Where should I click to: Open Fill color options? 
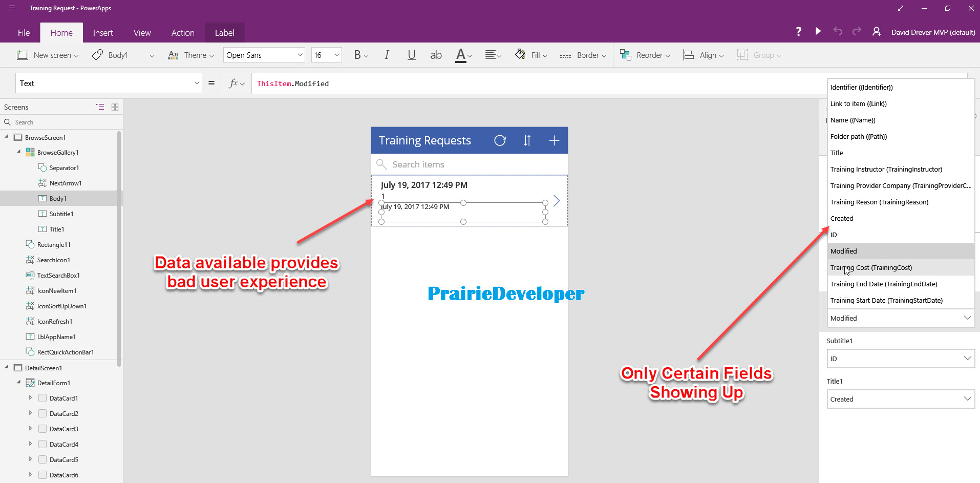pos(531,55)
